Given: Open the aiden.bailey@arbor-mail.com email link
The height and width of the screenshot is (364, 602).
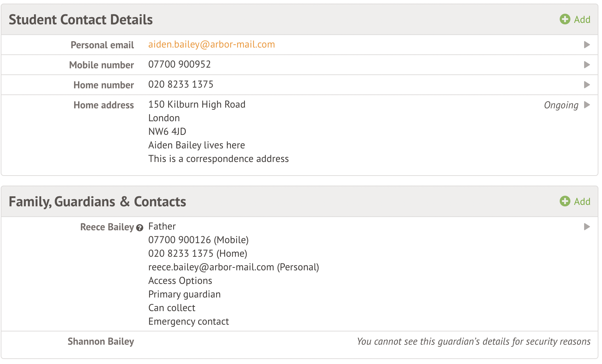Looking at the screenshot, I should pos(212,44).
